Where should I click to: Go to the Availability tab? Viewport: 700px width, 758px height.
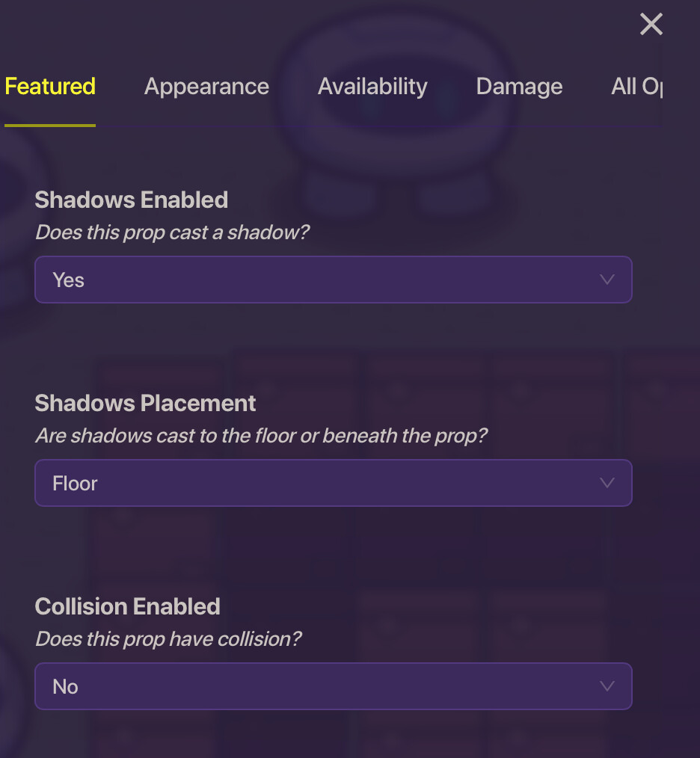coord(372,87)
